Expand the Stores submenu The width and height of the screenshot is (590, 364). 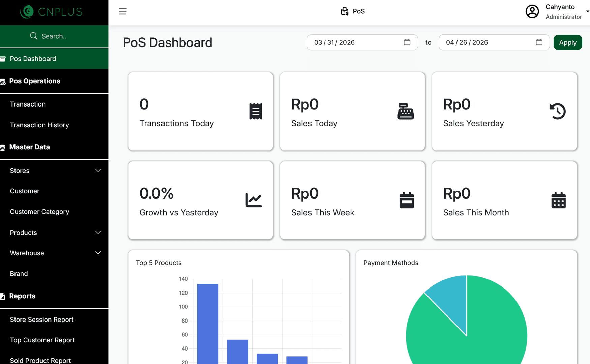tap(54, 171)
